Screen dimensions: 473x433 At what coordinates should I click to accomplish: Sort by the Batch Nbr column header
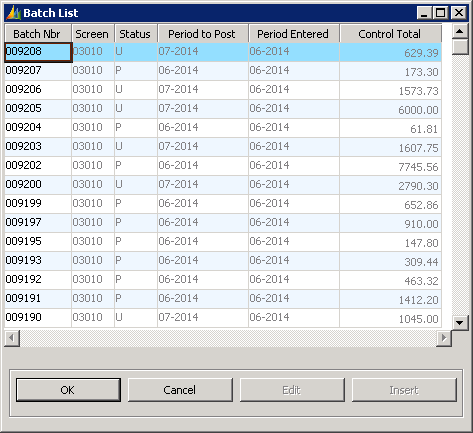[x=38, y=34]
